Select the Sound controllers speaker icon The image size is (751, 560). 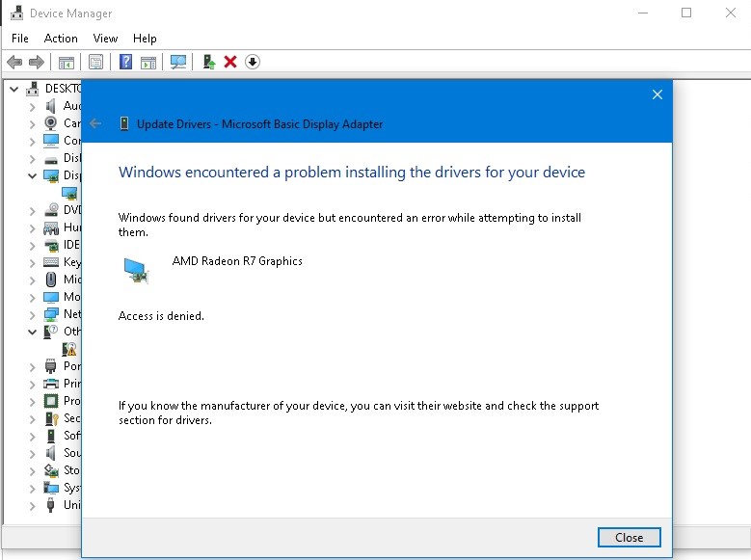[x=51, y=453]
